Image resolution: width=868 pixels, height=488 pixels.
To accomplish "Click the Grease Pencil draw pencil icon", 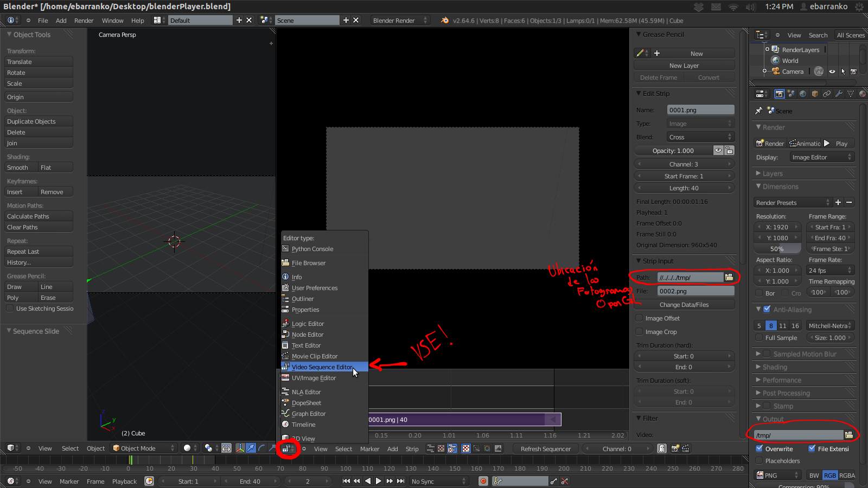I will point(642,53).
